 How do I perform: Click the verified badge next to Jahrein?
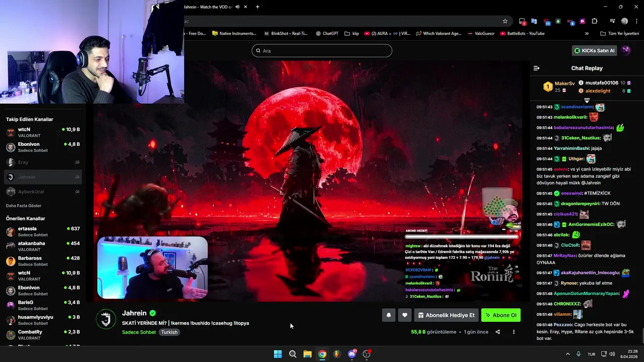pos(152,313)
